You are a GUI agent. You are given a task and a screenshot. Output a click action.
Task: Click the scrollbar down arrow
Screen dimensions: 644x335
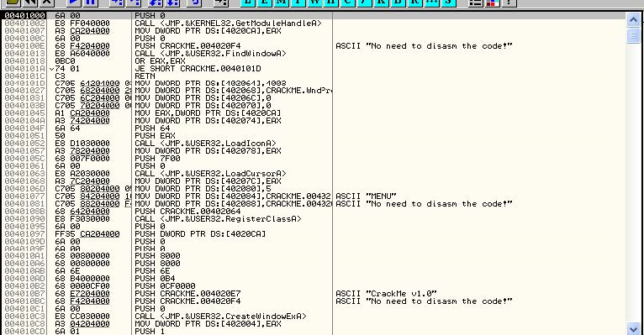click(x=633, y=328)
